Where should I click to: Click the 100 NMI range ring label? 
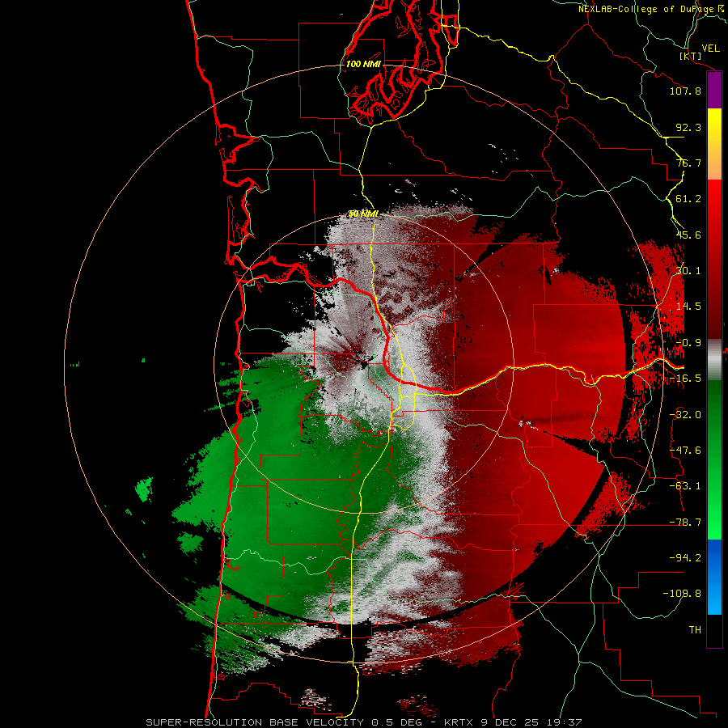363,64
